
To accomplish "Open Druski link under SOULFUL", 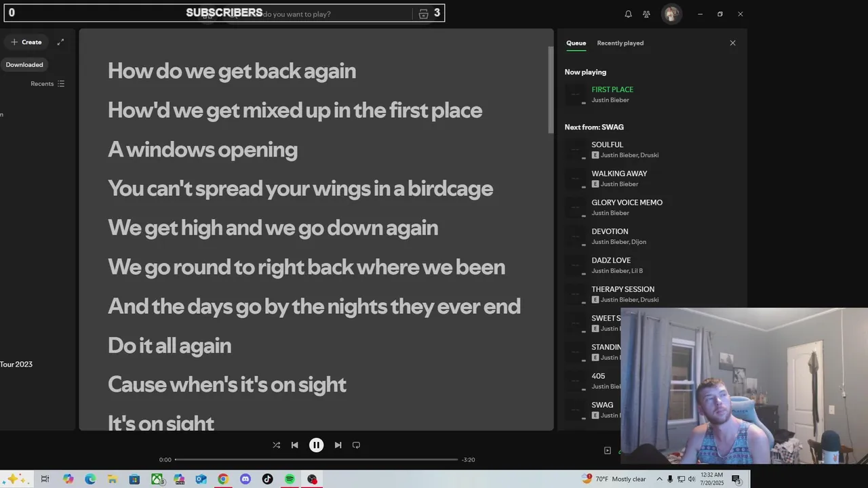I will click(x=650, y=155).
